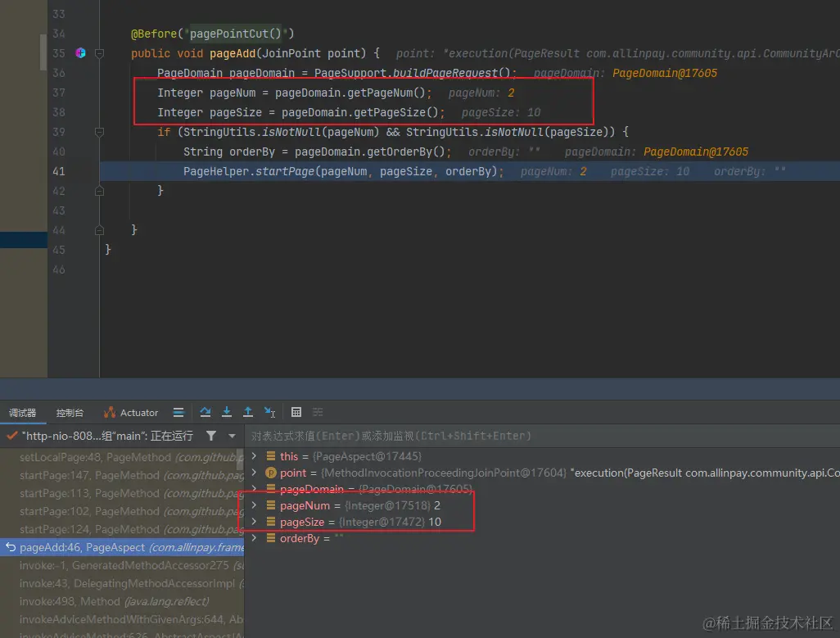Open the thread selector dropdown arrow

[232, 436]
